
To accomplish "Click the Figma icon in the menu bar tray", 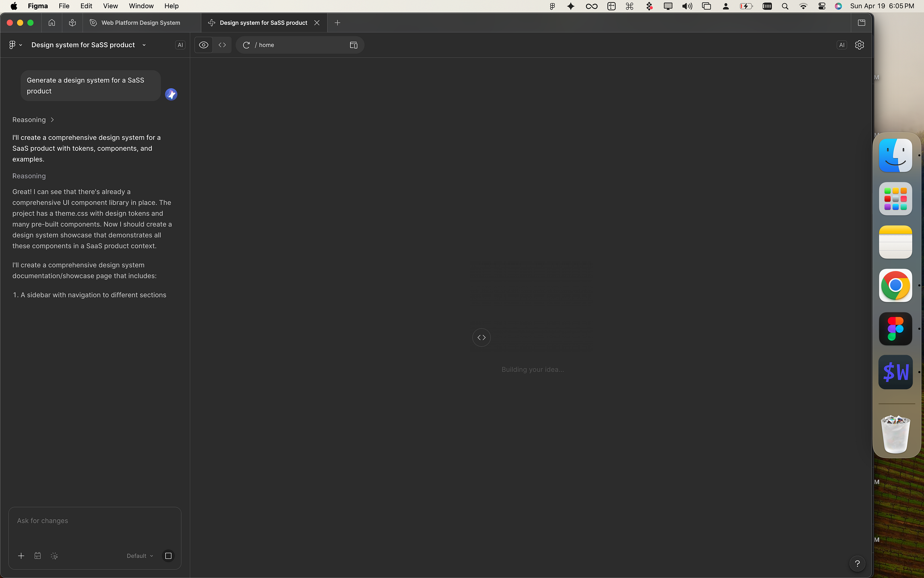I will click(552, 6).
